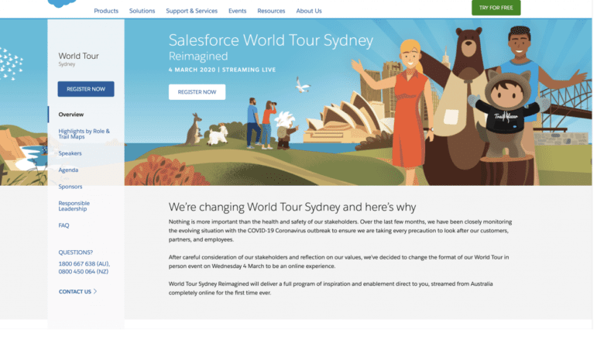Click phone number 0800 450 064 (NZ)

(x=83, y=272)
